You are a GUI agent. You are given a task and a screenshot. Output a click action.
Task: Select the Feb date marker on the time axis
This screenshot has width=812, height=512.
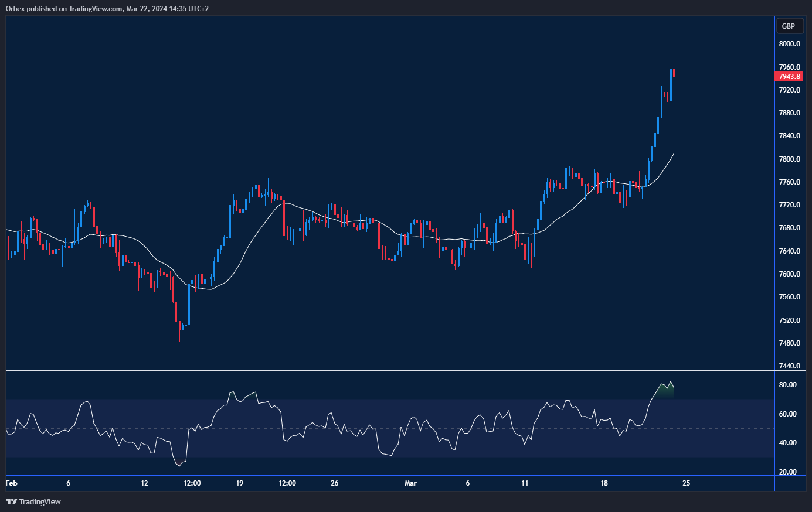pos(11,483)
